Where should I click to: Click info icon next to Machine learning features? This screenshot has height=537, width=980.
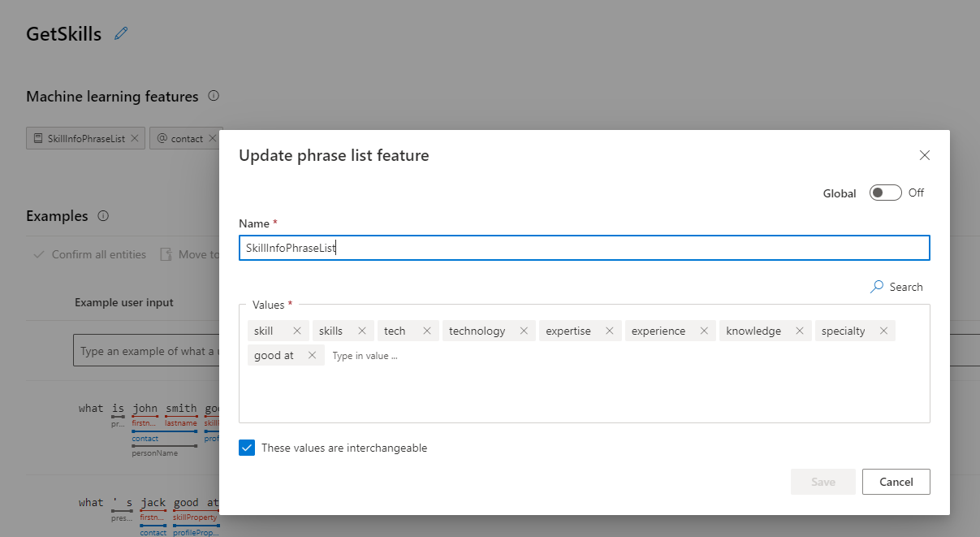[214, 96]
